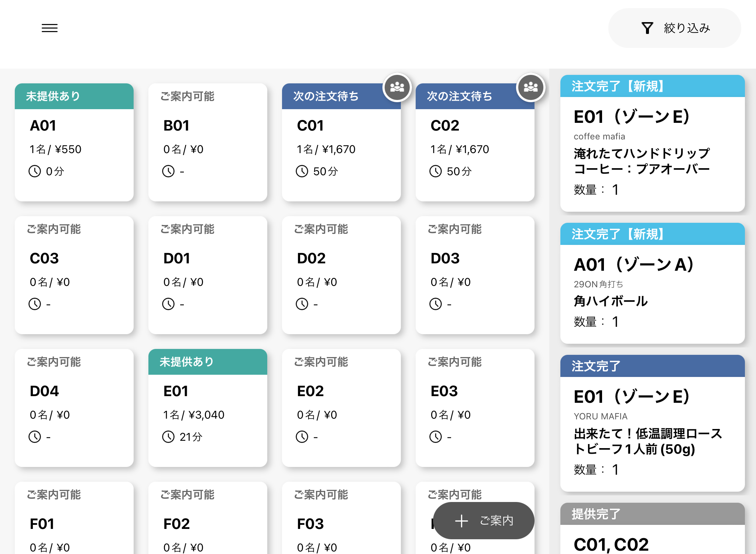Click the group icon on table C02
Viewport: 756px width, 554px height.
pyautogui.click(x=530, y=87)
